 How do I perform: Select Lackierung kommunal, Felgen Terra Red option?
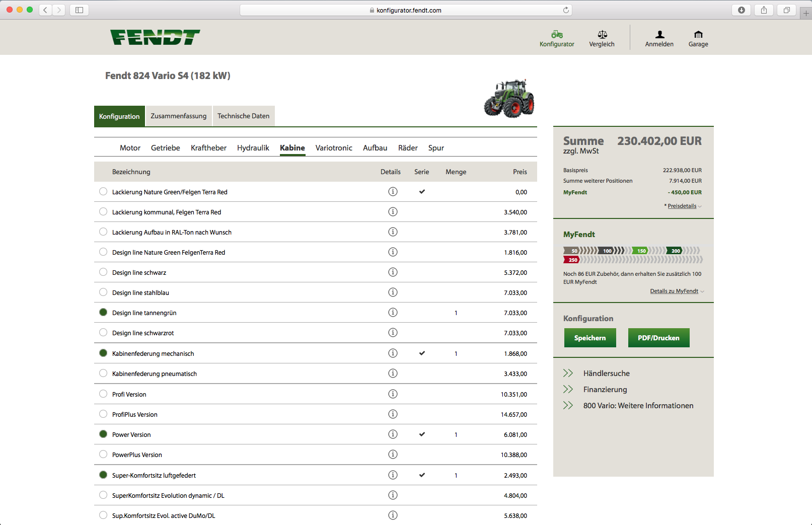pyautogui.click(x=103, y=212)
